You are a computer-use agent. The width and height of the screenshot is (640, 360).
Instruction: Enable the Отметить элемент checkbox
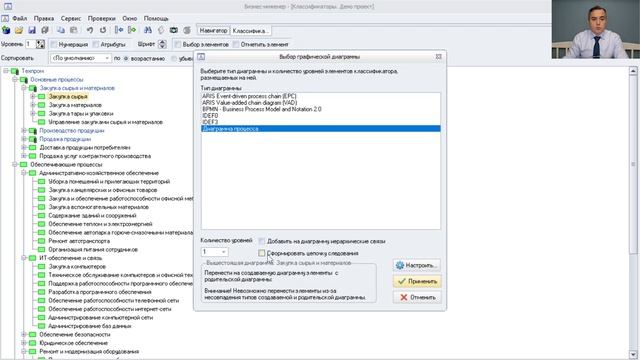point(236,44)
